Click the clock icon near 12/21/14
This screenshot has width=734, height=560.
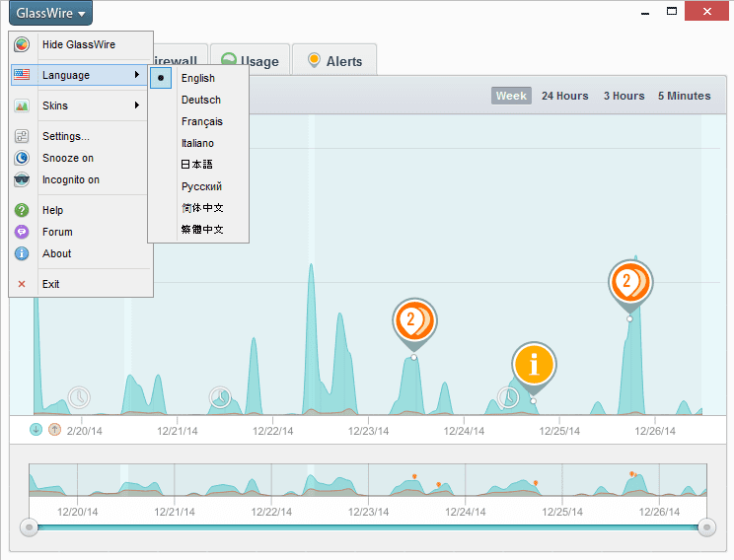(220, 397)
